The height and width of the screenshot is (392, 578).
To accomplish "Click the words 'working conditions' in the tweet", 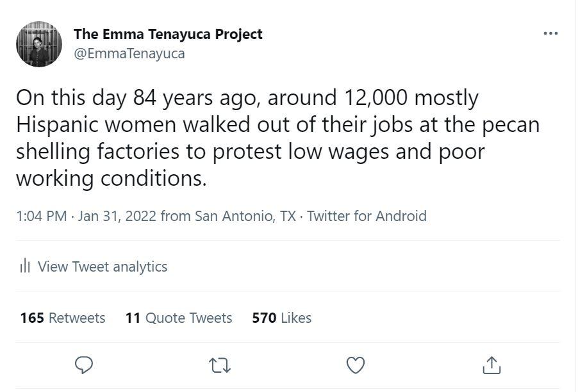I will (x=111, y=178).
